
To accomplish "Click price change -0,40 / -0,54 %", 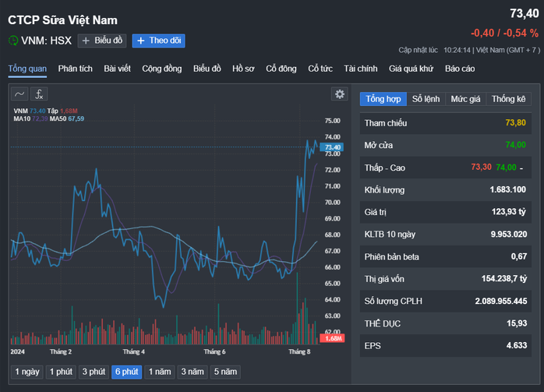I will point(504,34).
